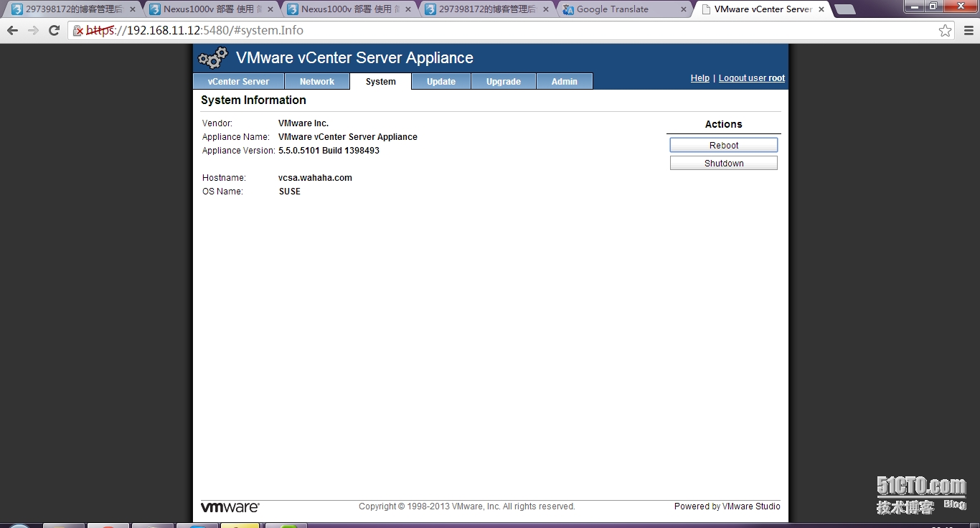Click the browser forward arrow
The width and height of the screenshot is (980, 528).
click(x=33, y=31)
